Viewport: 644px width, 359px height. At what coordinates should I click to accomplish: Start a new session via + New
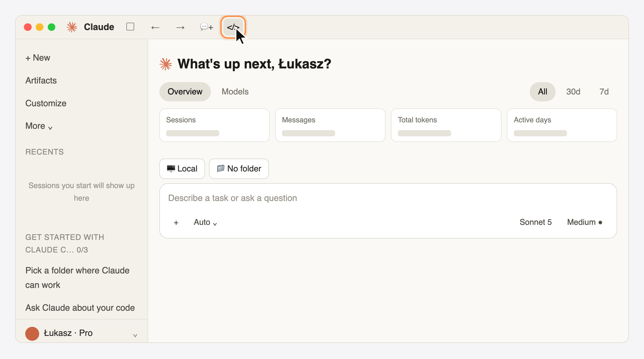click(x=38, y=58)
